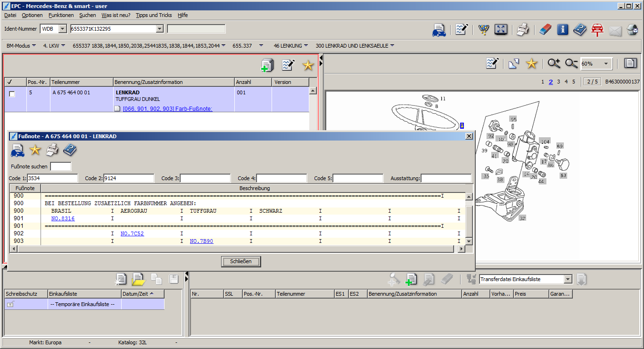The height and width of the screenshot is (349, 644).
Task: Open help book in Fußnote dialog
Action: [70, 150]
